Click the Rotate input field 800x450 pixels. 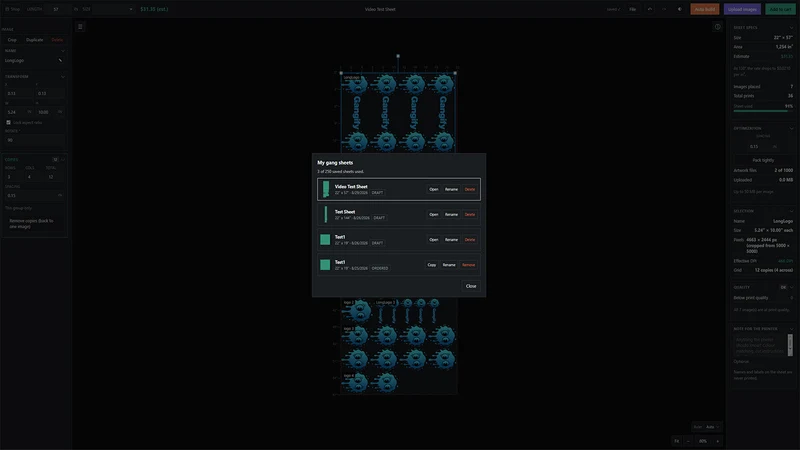35,140
